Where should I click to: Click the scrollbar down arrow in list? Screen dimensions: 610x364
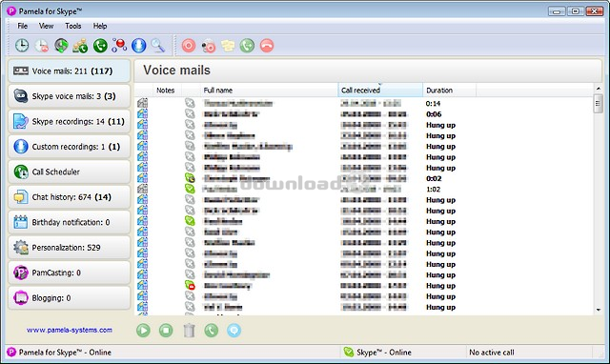tap(599, 310)
